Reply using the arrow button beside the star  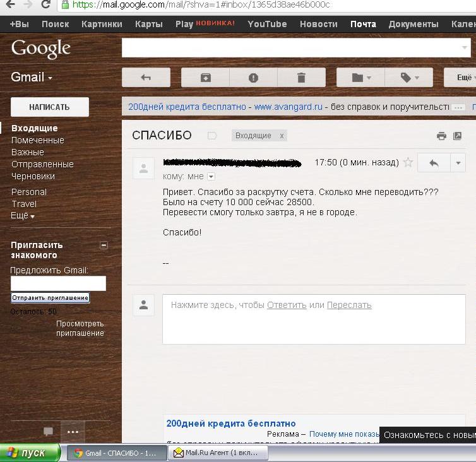click(x=434, y=163)
